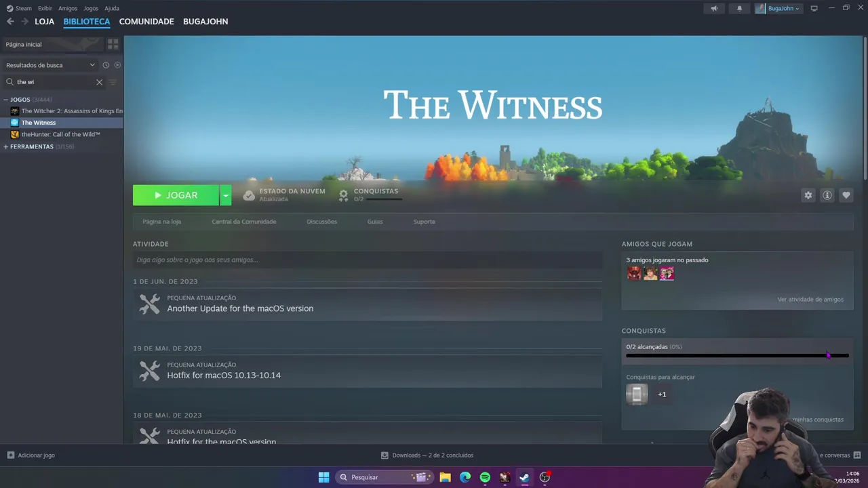The image size is (868, 488).
Task: Launch Microsoft Edge from the taskbar
Action: (x=465, y=477)
